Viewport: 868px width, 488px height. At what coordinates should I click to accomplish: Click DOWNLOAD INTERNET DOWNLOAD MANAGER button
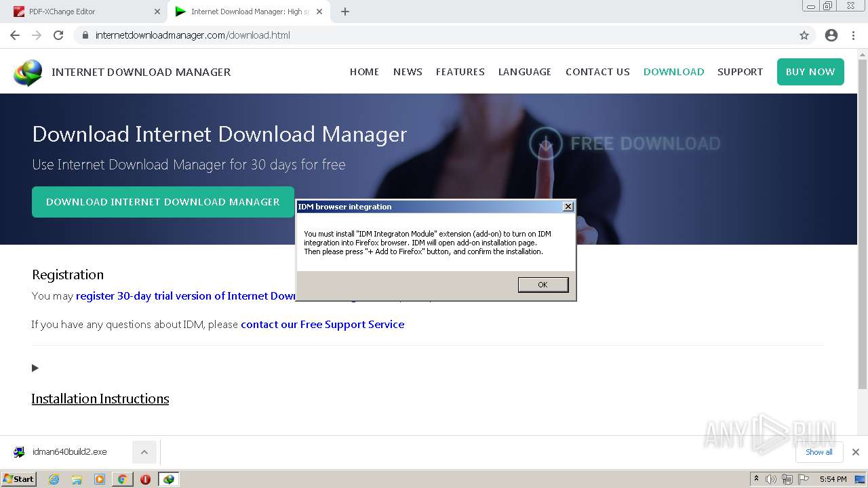pyautogui.click(x=163, y=202)
